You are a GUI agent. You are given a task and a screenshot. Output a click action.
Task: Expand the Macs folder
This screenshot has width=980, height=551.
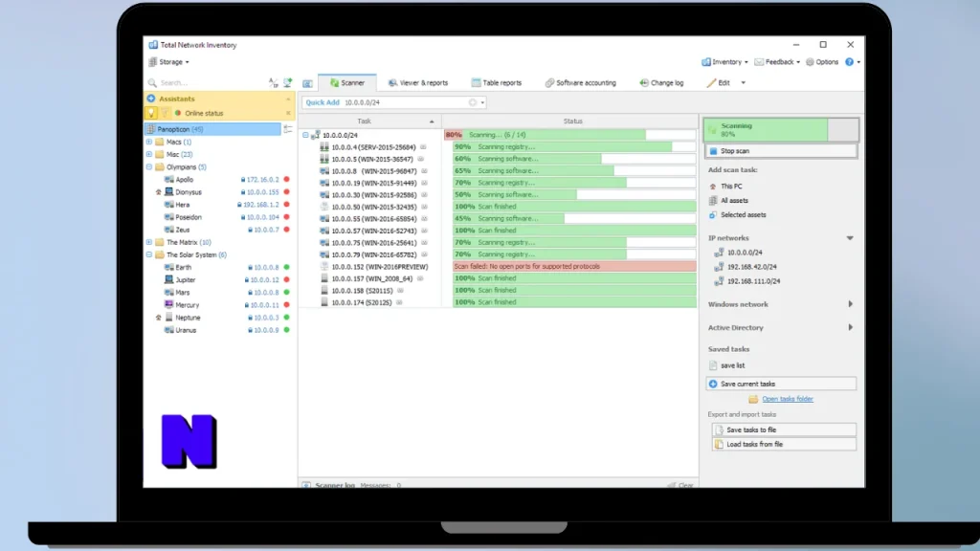(149, 142)
